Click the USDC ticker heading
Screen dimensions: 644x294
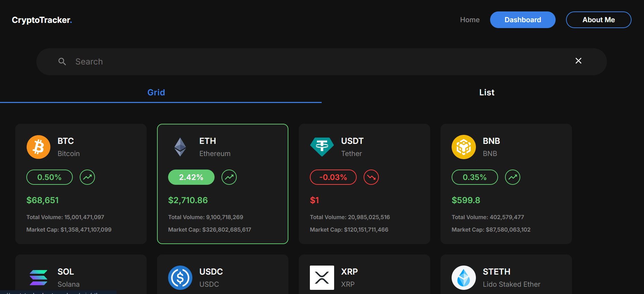[211, 272]
